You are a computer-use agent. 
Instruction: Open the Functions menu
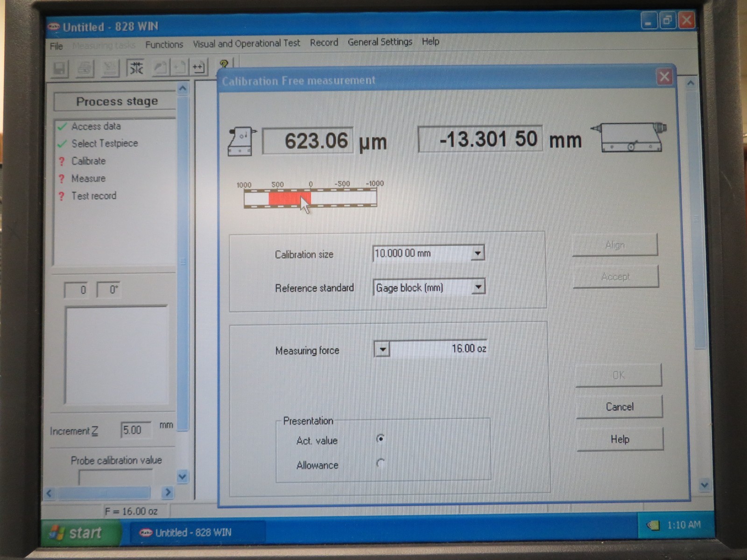click(x=164, y=45)
